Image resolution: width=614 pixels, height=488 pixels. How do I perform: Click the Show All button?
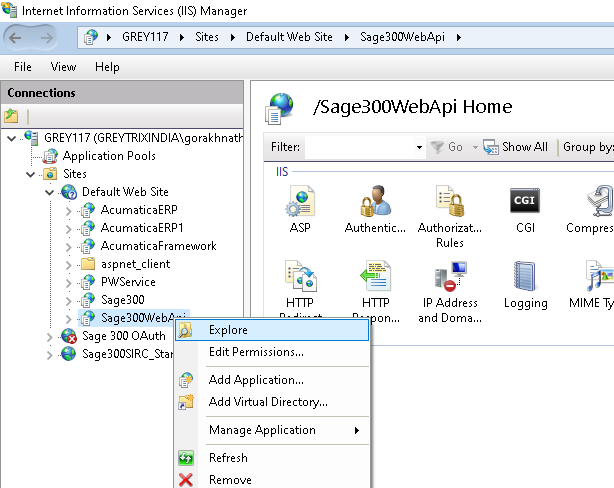coord(515,147)
